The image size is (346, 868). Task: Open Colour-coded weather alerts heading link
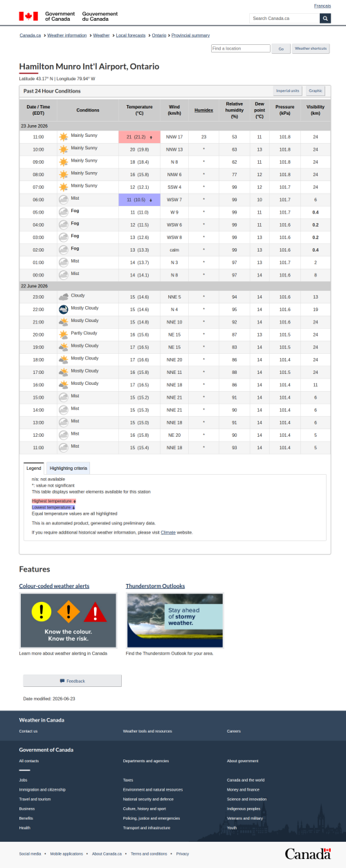pyautogui.click(x=54, y=586)
